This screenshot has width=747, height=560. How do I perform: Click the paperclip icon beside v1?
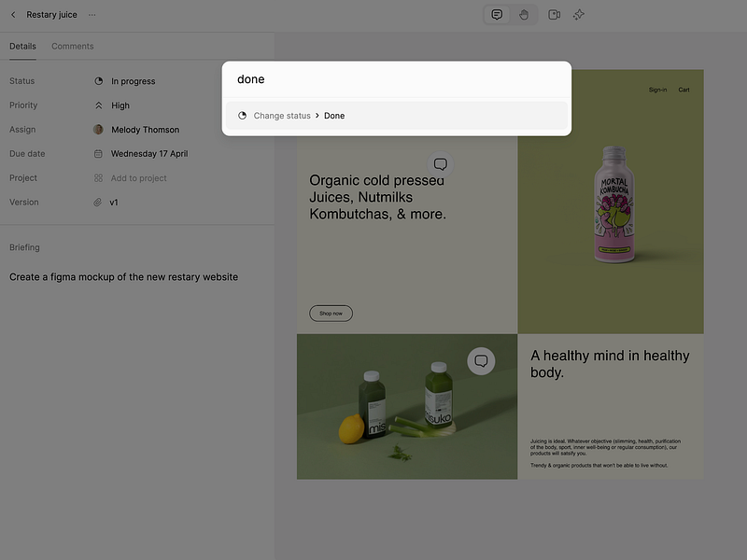98,203
